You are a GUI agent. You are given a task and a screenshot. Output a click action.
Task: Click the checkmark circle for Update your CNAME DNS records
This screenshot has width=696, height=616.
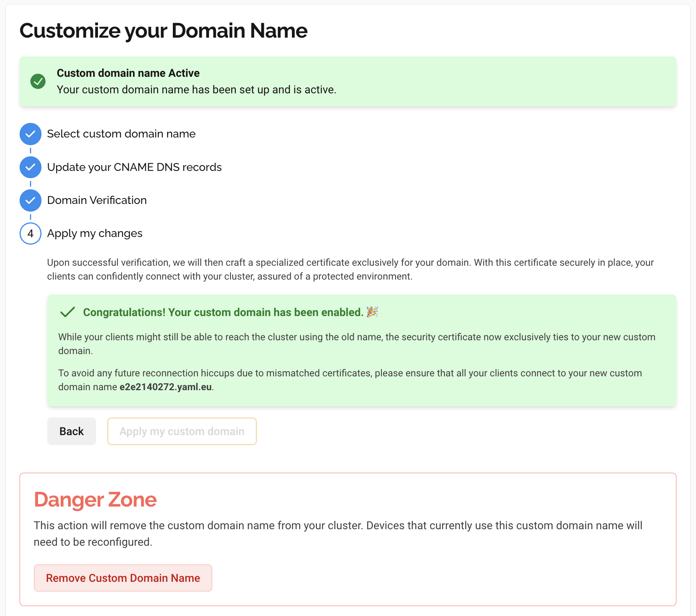pos(30,167)
